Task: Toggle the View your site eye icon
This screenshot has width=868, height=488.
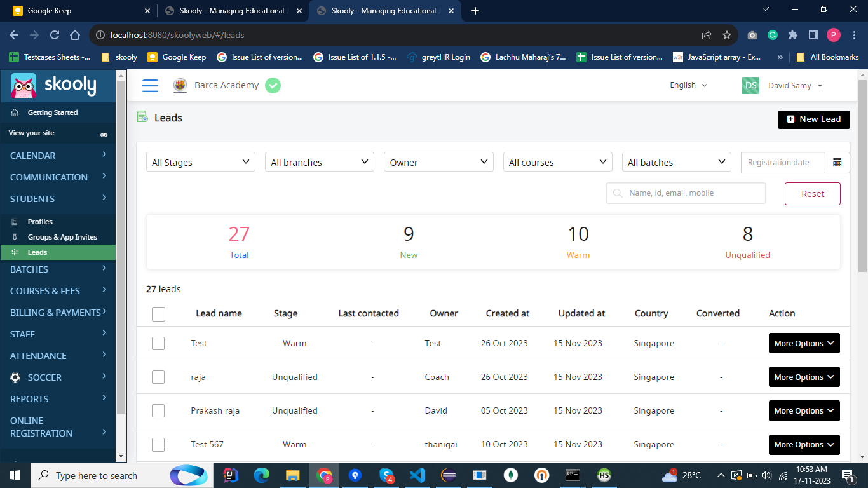Action: tap(104, 134)
